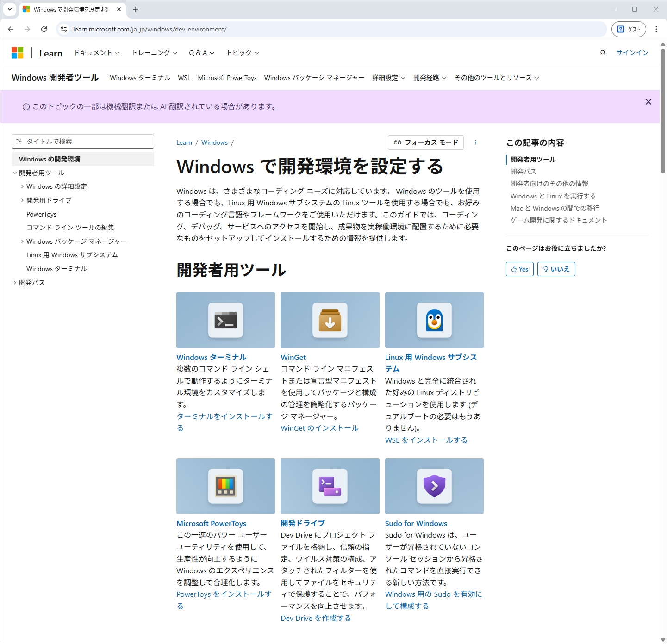
Task: Open Windows パッケージ マネージャー navigation item
Action: click(x=314, y=78)
